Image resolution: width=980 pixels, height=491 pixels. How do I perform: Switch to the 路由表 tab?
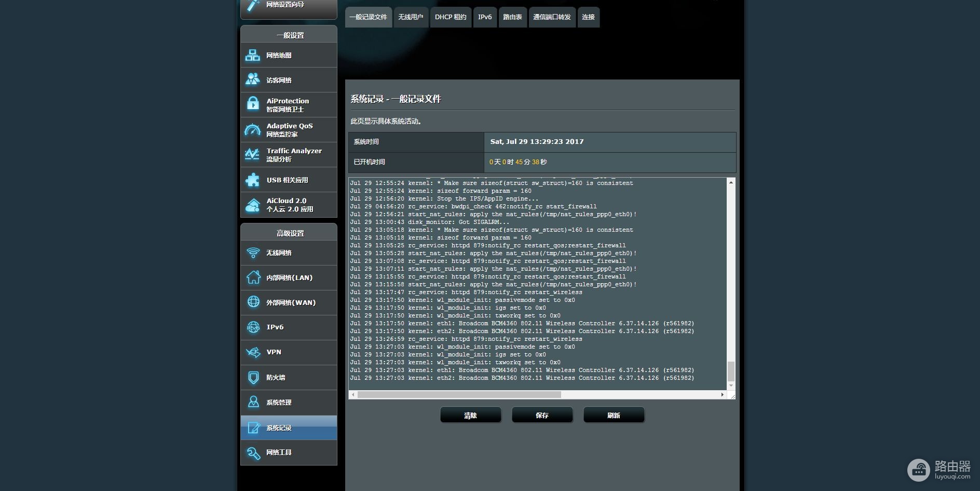[512, 17]
